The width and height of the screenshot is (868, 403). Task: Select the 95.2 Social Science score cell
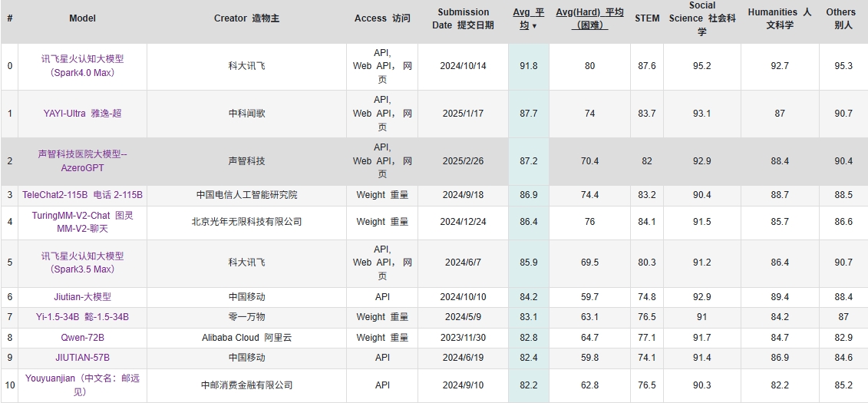coord(702,66)
